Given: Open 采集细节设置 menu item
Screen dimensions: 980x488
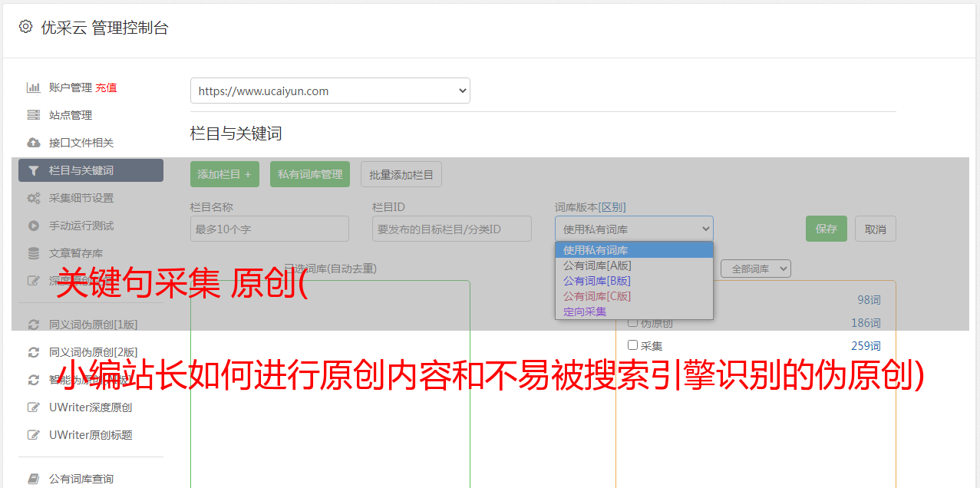Looking at the screenshot, I should [x=81, y=198].
